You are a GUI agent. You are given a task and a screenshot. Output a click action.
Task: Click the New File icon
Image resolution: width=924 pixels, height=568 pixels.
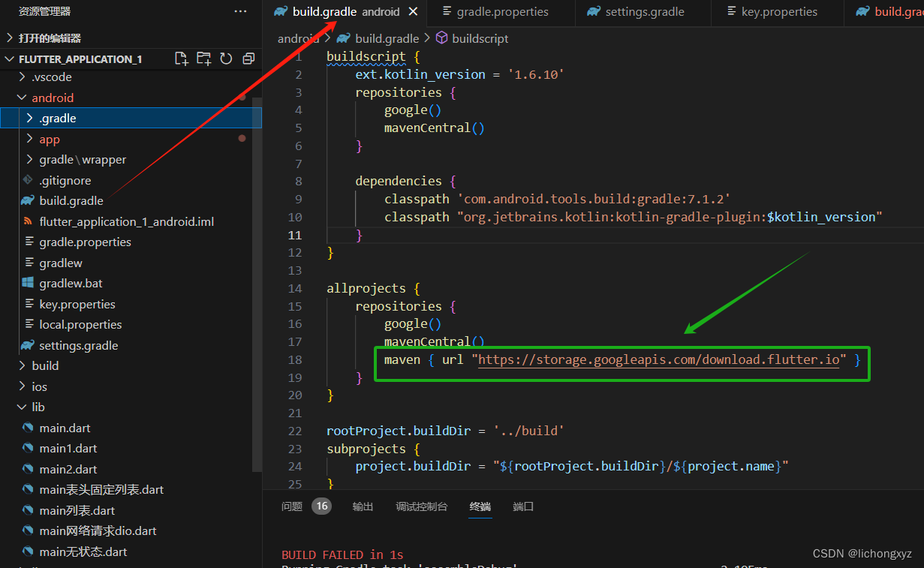[181, 59]
